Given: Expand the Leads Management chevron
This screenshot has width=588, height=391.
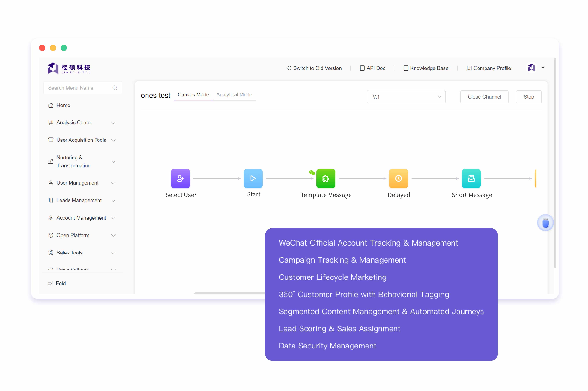Looking at the screenshot, I should point(113,201).
